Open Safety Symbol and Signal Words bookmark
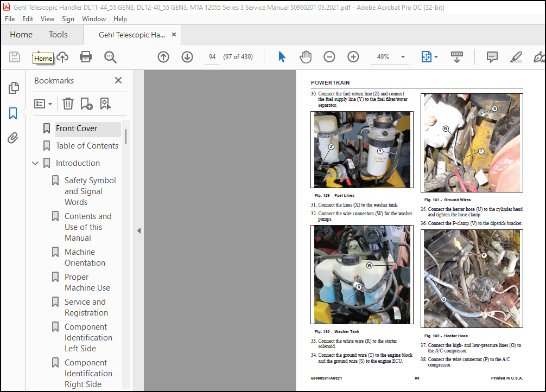The width and height of the screenshot is (546, 392). tap(90, 191)
